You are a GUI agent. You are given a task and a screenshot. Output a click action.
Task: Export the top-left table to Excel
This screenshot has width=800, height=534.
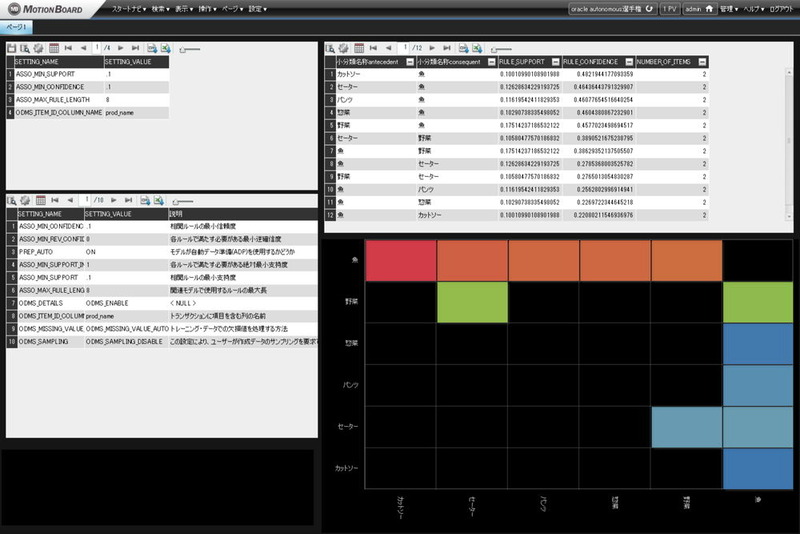pyautogui.click(x=165, y=48)
